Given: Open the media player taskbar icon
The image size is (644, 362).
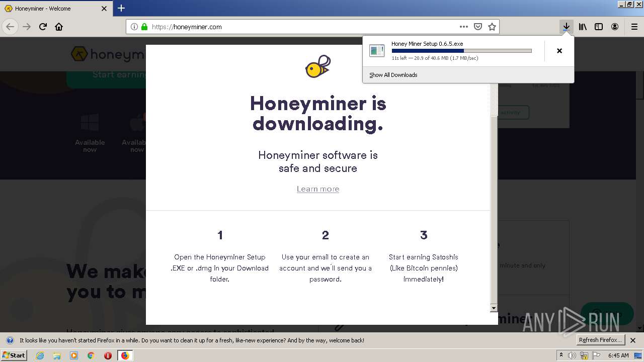Looking at the screenshot, I should pos(74,355).
